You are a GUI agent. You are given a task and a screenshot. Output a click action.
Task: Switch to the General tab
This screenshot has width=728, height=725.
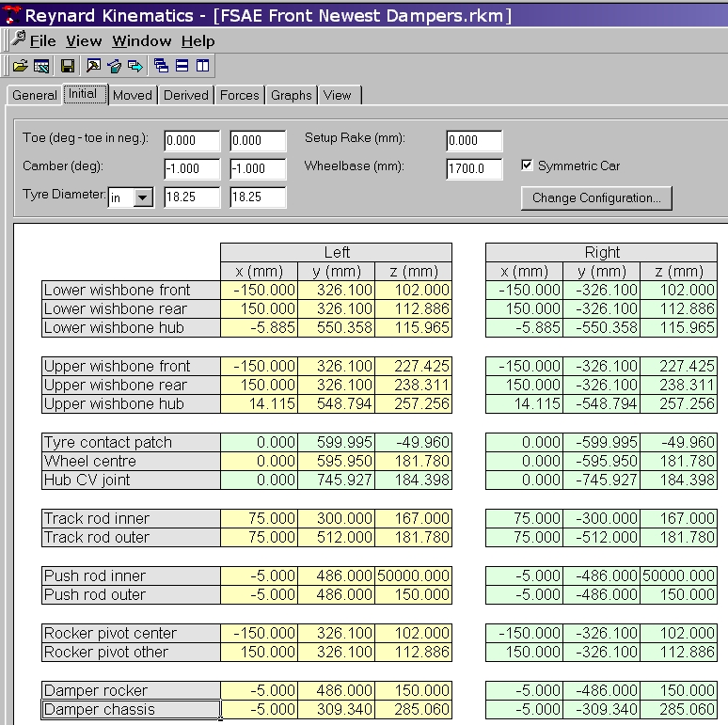35,95
